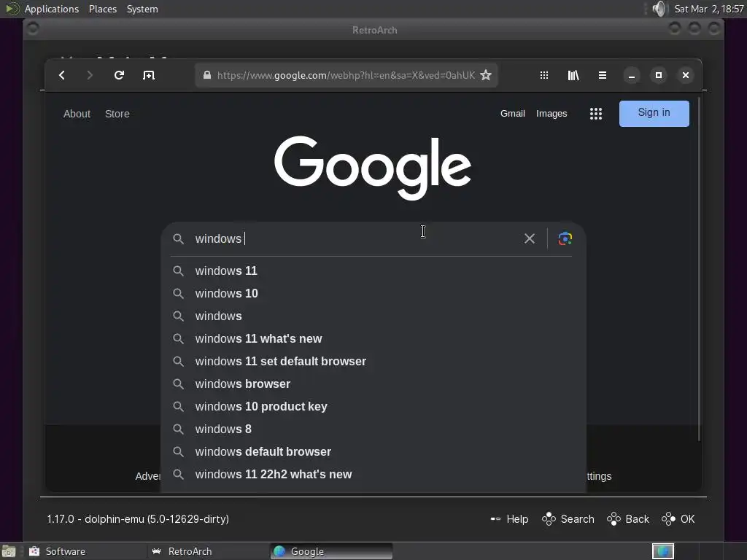Select the 'windows default browser' suggestion

point(373,452)
